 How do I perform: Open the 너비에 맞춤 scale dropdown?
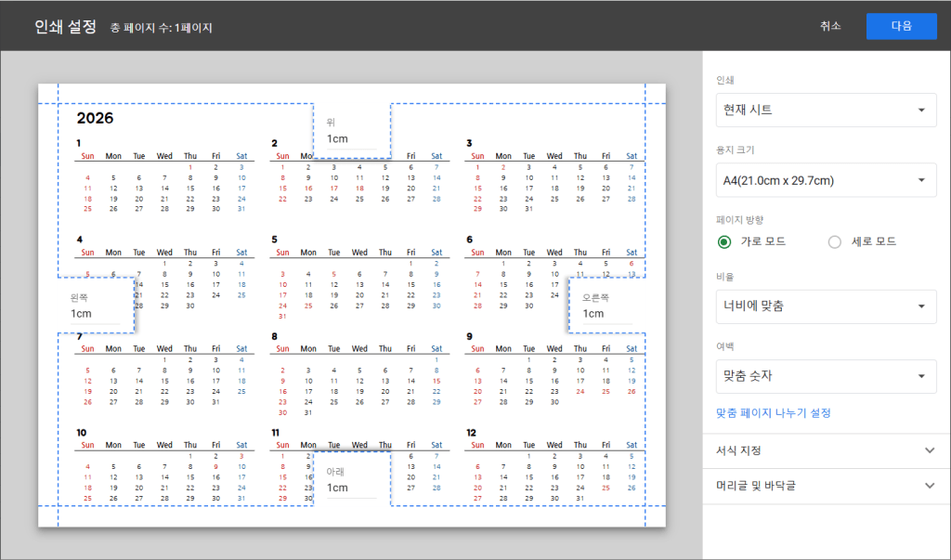pos(826,306)
